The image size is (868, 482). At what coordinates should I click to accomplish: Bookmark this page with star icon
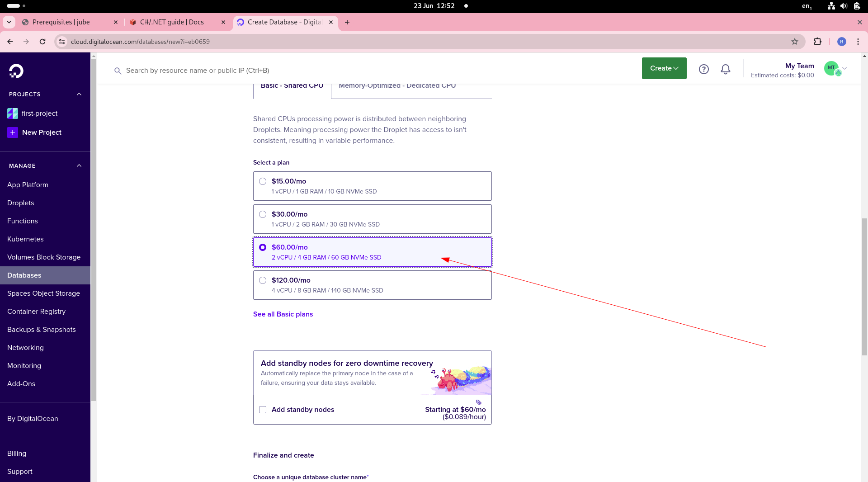point(795,42)
